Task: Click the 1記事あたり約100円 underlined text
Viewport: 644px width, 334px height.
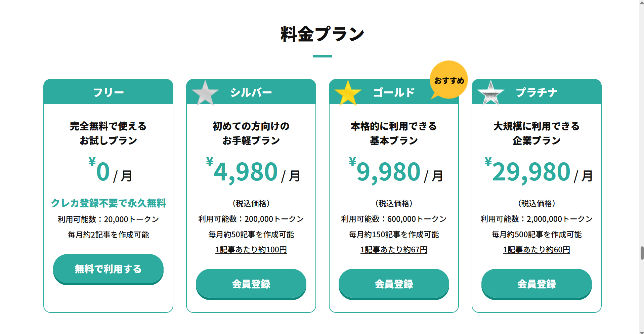Action: coord(251,250)
